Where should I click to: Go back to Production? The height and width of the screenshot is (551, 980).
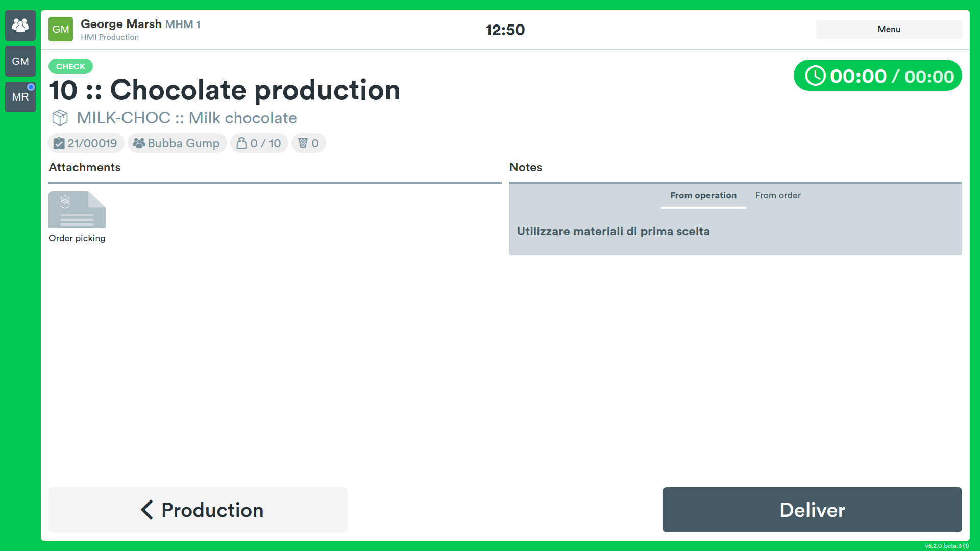[x=198, y=510]
